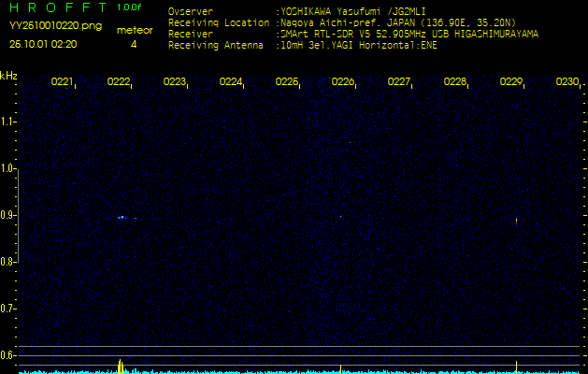Screen dimensions: 588x374
Task: Click the 0229 time marker
Action: (511, 81)
